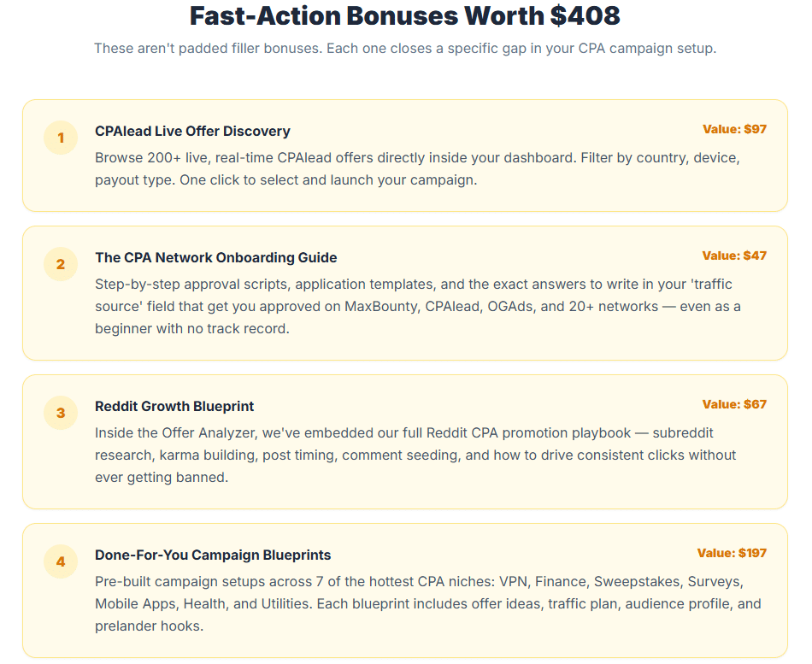Click the number 2 circle badge

coord(61,264)
